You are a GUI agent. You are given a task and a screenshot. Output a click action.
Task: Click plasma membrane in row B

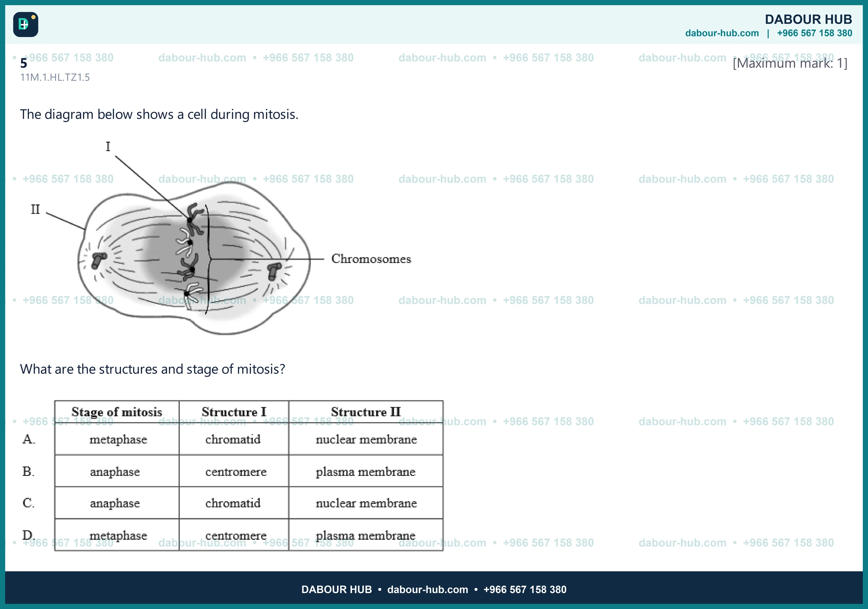coord(366,472)
